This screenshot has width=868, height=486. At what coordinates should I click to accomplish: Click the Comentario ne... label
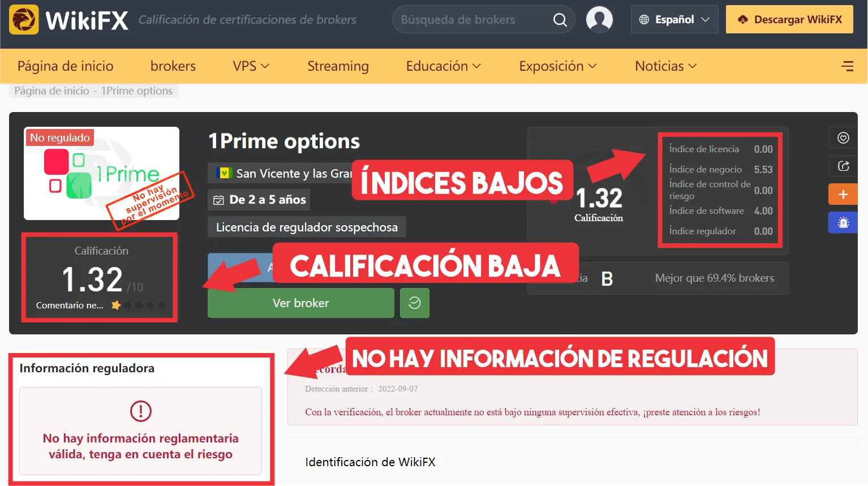(70, 306)
